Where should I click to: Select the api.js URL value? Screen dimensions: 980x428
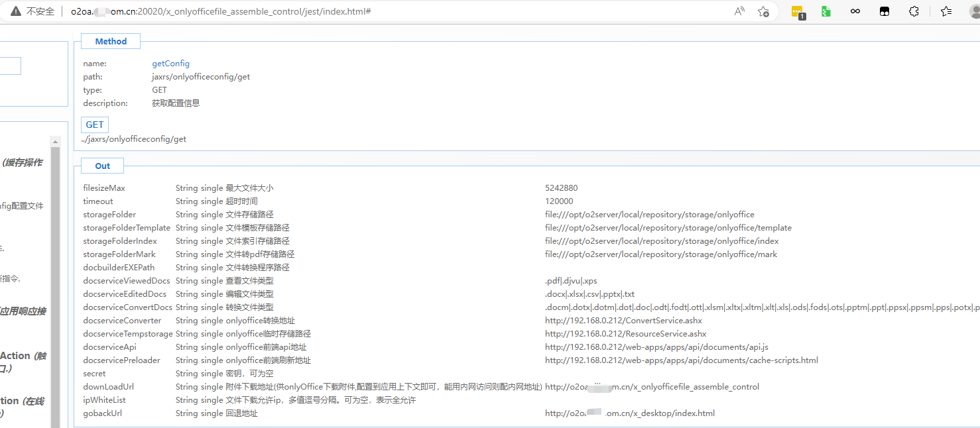pyautogui.click(x=656, y=347)
